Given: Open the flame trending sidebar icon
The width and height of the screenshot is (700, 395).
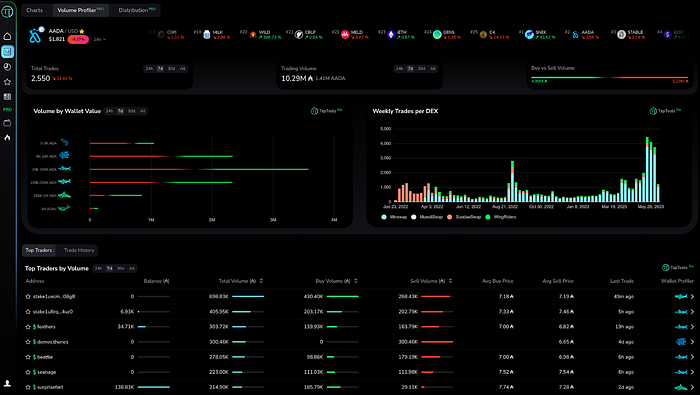Looking at the screenshot, I should click(x=7, y=137).
